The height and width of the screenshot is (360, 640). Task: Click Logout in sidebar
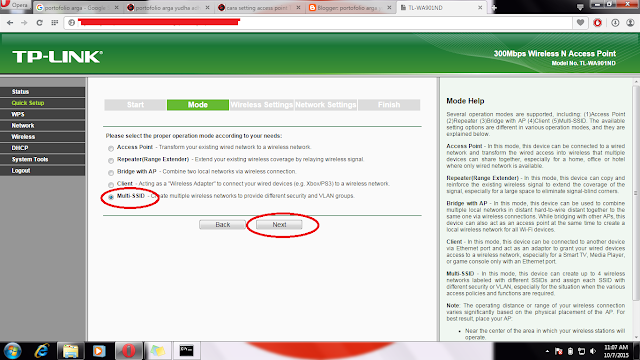[x=42, y=171]
